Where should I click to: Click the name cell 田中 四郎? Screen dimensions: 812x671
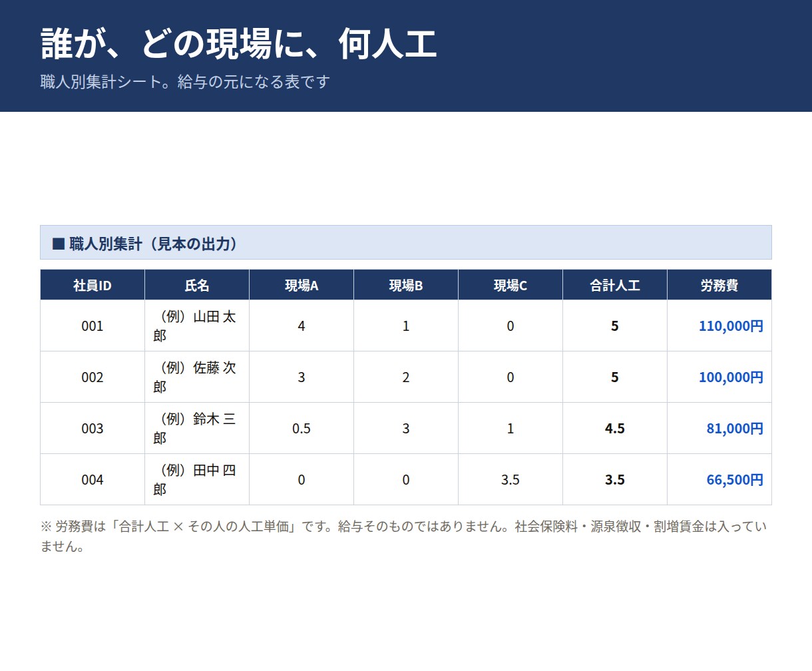pyautogui.click(x=197, y=480)
